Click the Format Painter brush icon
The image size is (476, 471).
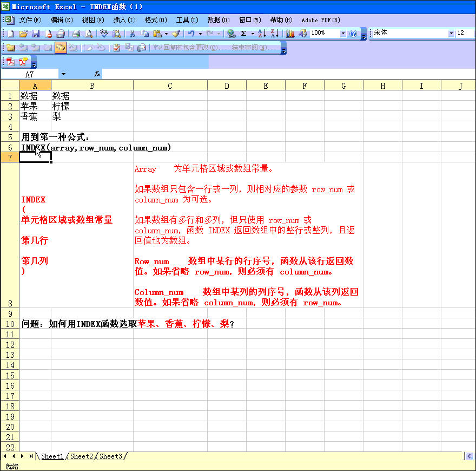point(176,34)
